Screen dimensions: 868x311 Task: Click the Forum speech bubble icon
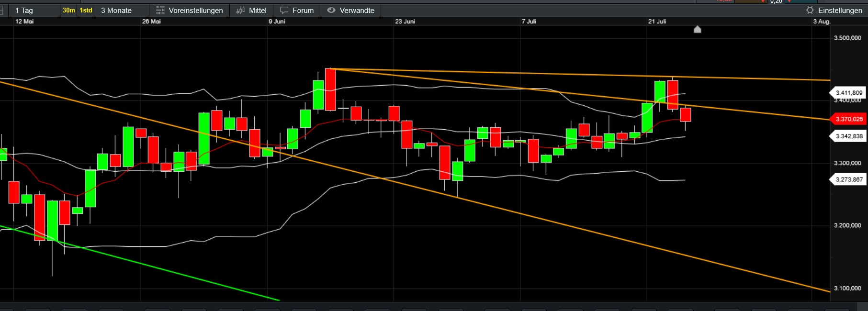coord(284,11)
